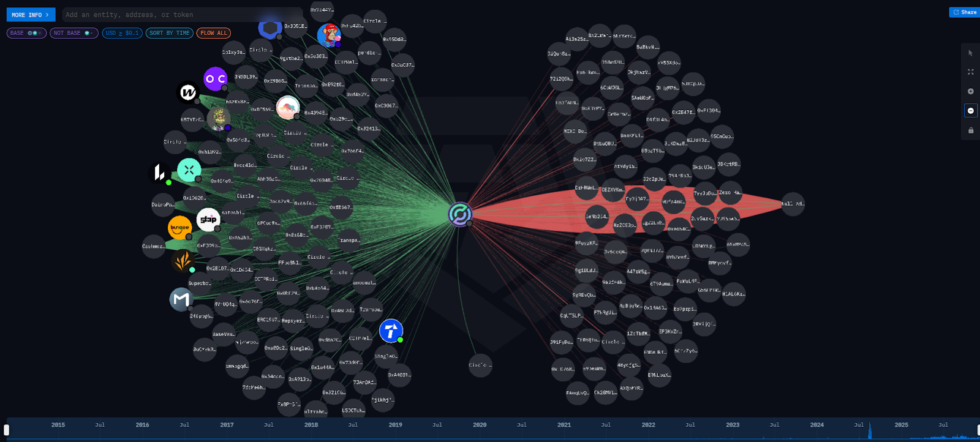Image resolution: width=980 pixels, height=442 pixels.
Task: Select the '95CmCup..' node
Action: [x=722, y=137]
